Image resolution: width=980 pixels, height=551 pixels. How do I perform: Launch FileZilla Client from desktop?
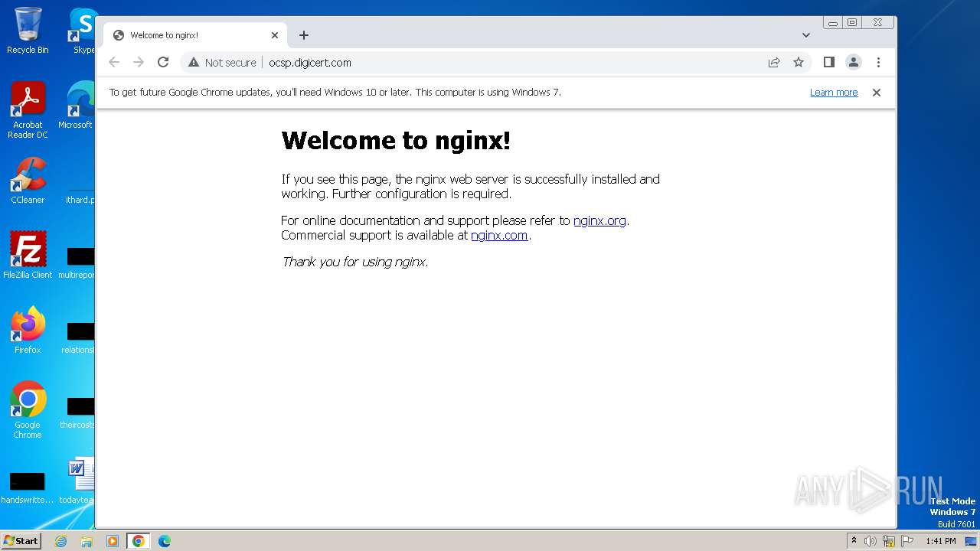coord(28,255)
